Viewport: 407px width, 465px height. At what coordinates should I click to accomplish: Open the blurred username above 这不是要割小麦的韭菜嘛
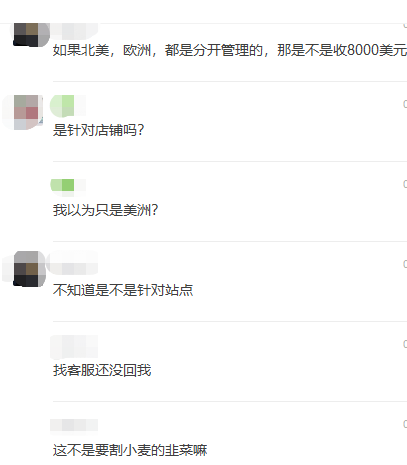pos(74,425)
